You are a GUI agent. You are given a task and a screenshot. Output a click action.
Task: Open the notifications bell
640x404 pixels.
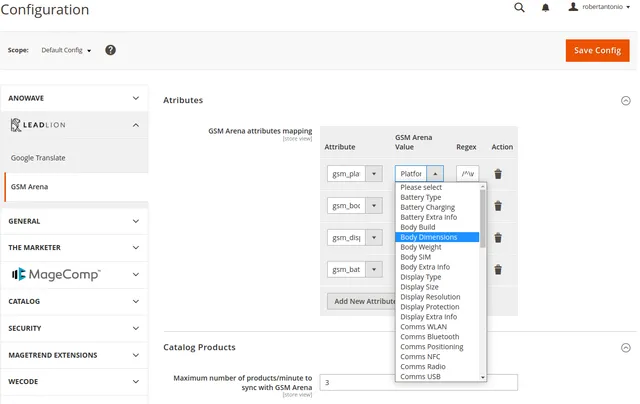(x=545, y=7)
